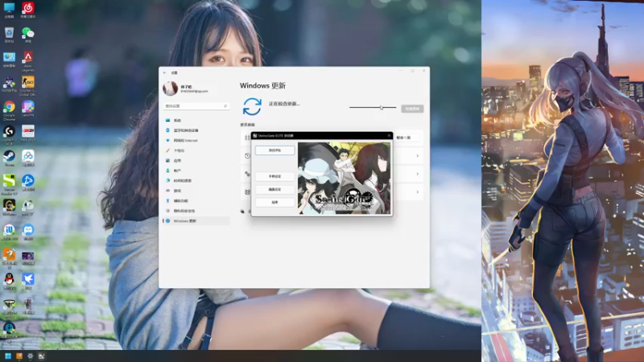This screenshot has width=644, height=362.
Task: Launch the LetsVPN desktop shortcut
Action: point(28,109)
